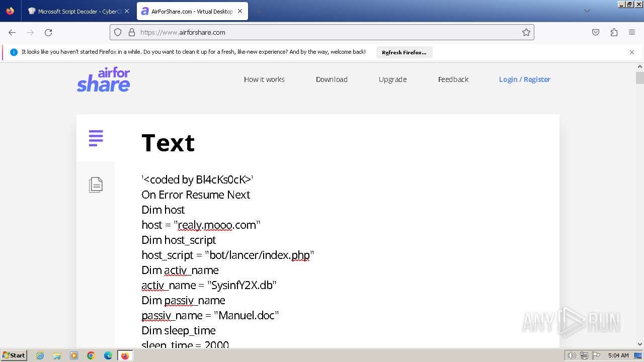Click the tracking protection shield icon
Screen dimensions: 644x362
pyautogui.click(x=118, y=32)
